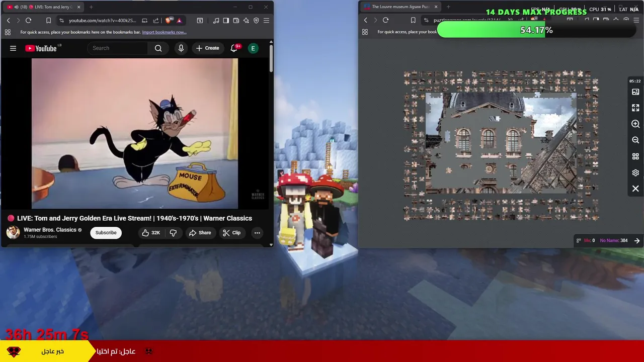Click the Tom and Jerry video player

point(135,133)
